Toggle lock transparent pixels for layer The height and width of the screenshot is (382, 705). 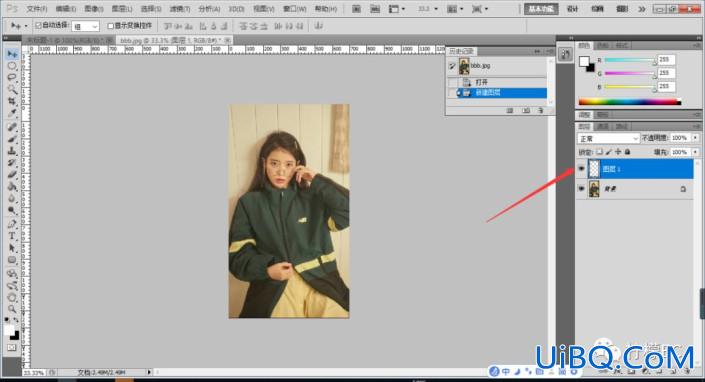[x=599, y=152]
